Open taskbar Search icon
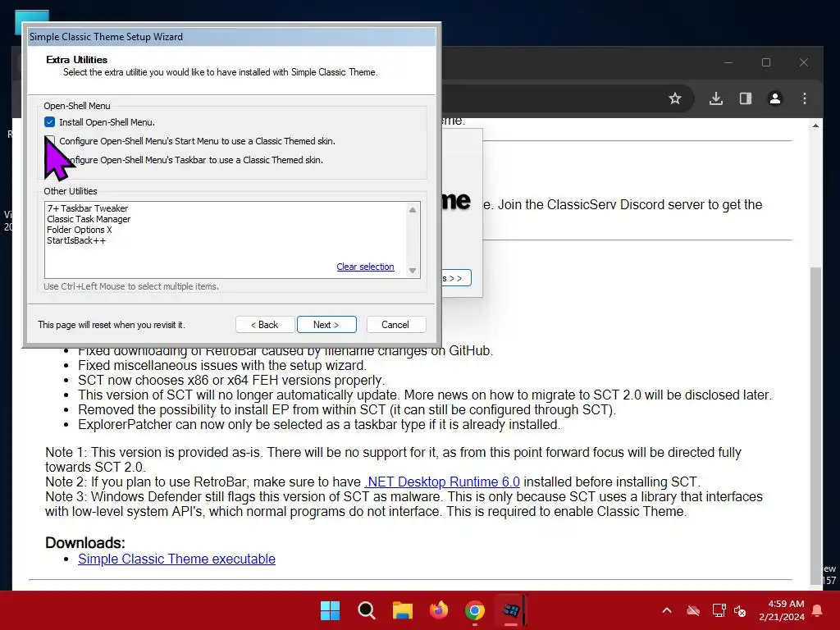The width and height of the screenshot is (840, 630). [367, 610]
